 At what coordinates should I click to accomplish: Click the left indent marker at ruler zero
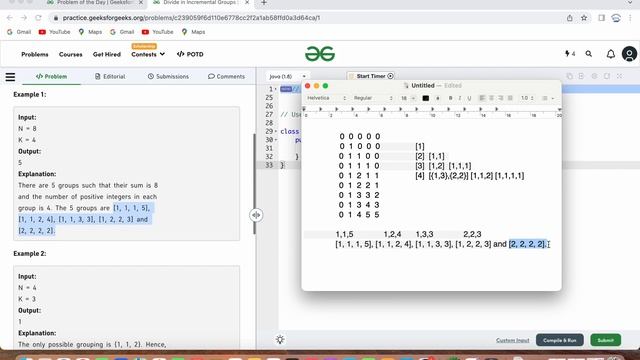pos(304,109)
